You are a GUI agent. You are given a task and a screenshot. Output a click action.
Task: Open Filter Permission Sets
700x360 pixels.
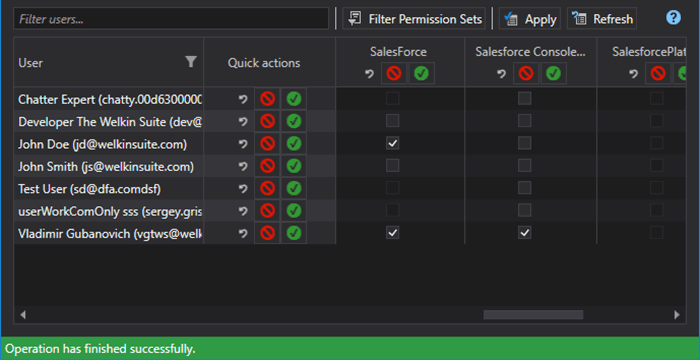pyautogui.click(x=414, y=19)
